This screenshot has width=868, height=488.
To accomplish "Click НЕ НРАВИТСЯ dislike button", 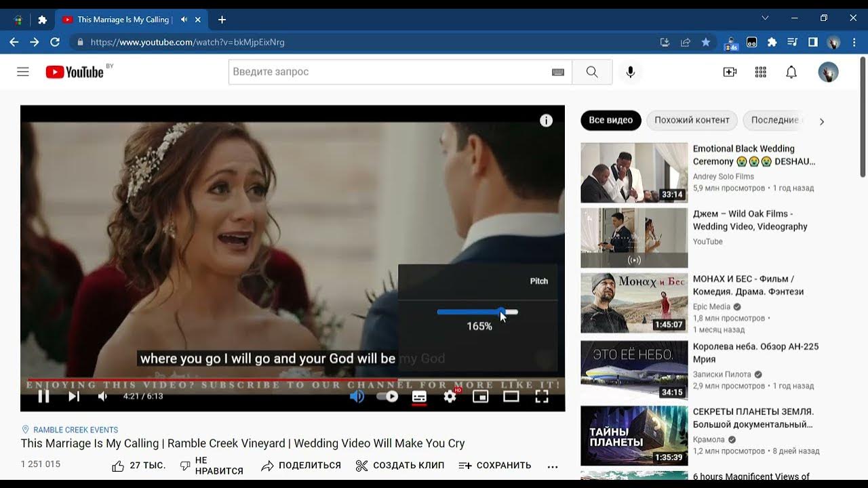I will (x=211, y=466).
